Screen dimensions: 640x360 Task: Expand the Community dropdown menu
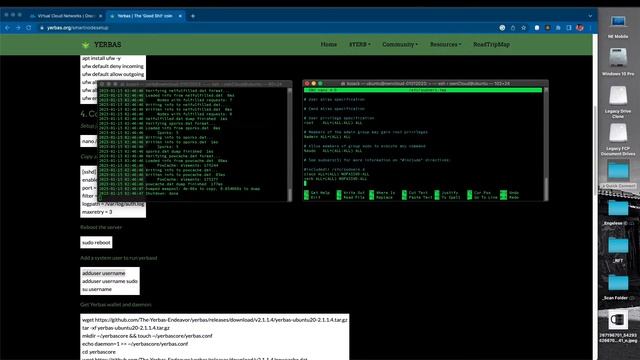click(400, 44)
